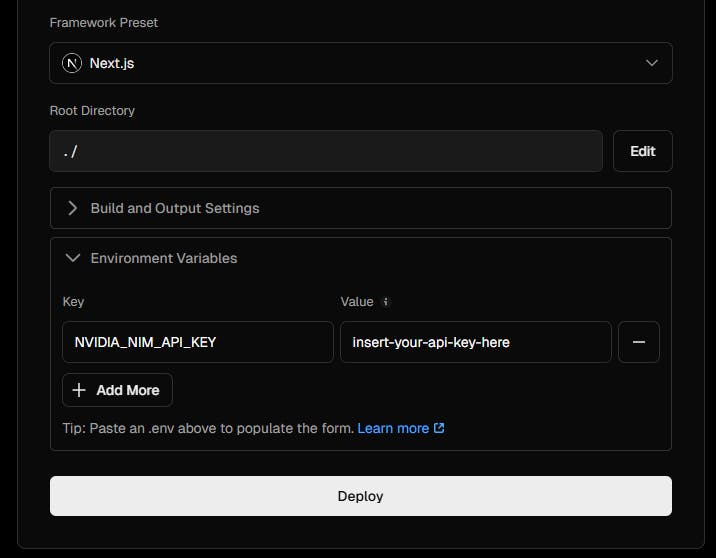Click the external link icon after Learn more
Image resolution: width=716 pixels, height=558 pixels.
(439, 428)
